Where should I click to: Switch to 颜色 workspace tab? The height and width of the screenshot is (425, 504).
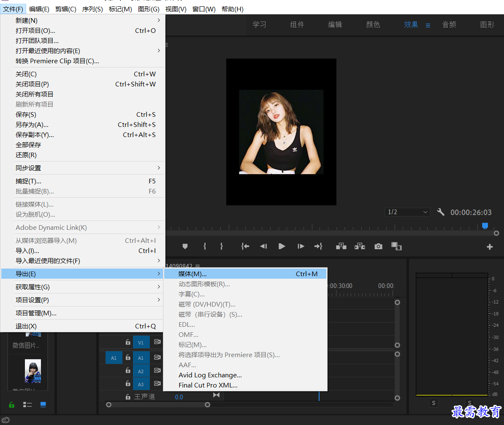(x=373, y=25)
